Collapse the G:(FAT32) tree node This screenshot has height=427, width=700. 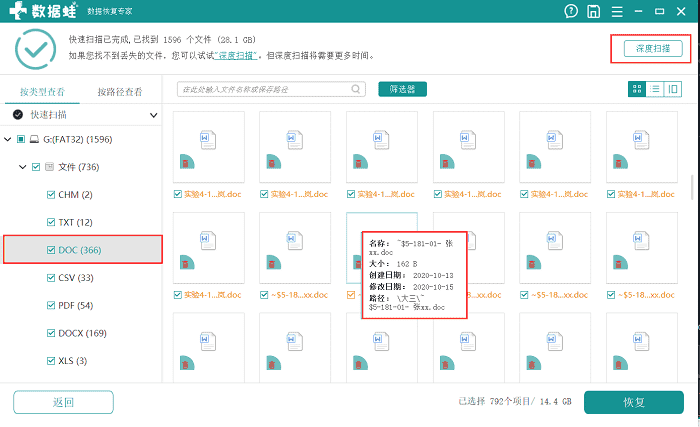8,139
